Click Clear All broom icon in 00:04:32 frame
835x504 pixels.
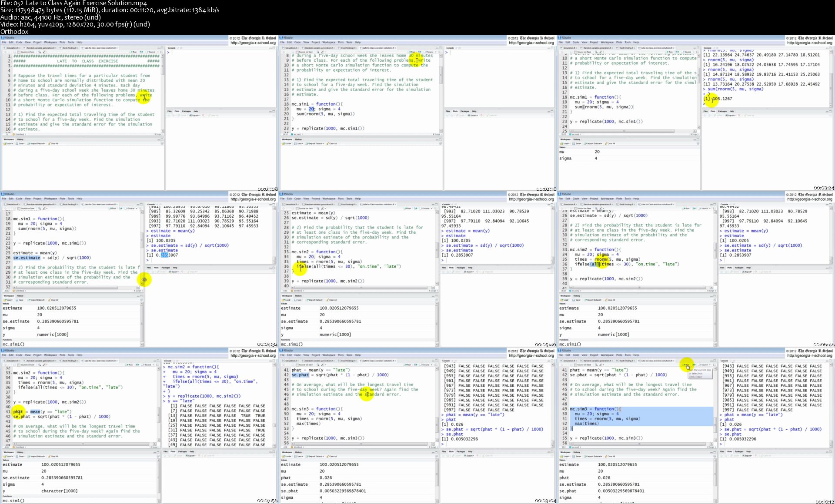point(49,300)
